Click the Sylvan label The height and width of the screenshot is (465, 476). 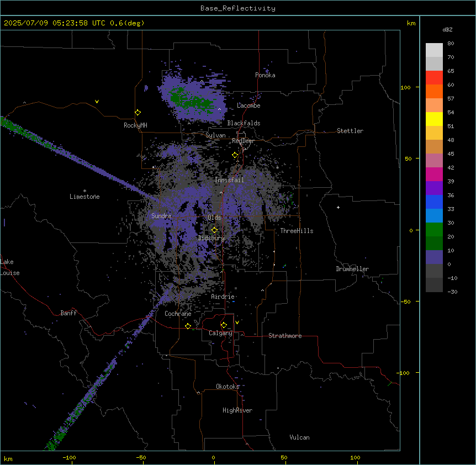pyautogui.click(x=215, y=136)
